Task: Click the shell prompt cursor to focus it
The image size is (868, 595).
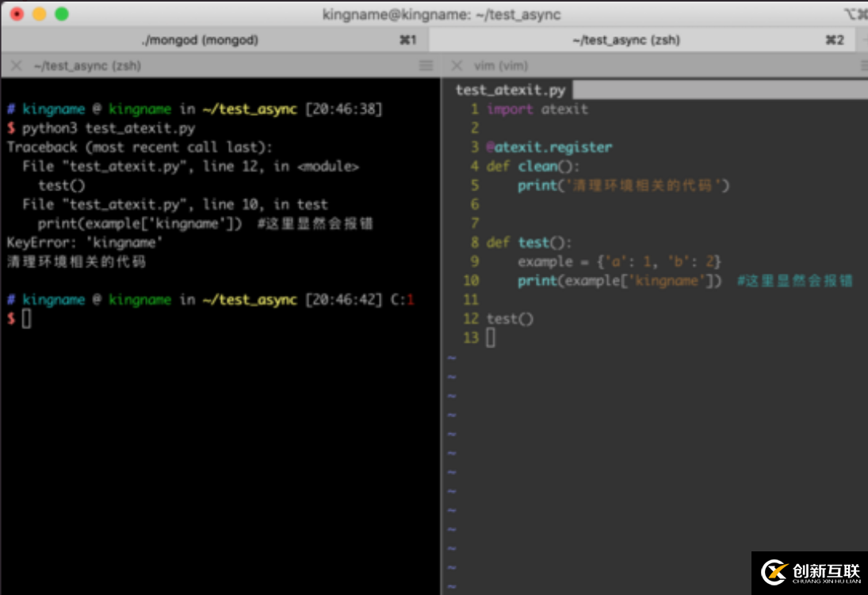Action: tap(25, 319)
